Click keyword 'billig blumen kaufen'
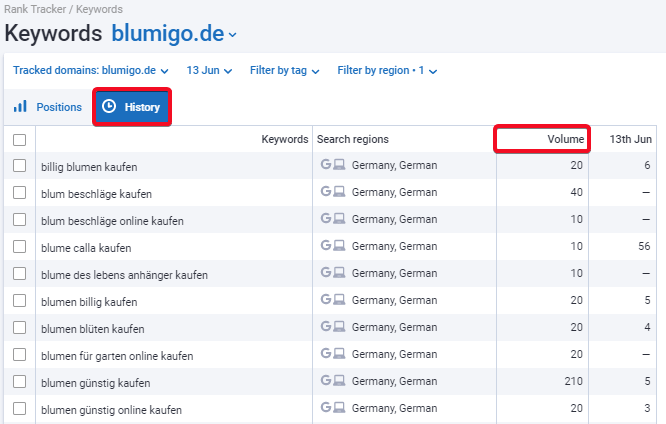666x424 pixels. click(x=89, y=167)
